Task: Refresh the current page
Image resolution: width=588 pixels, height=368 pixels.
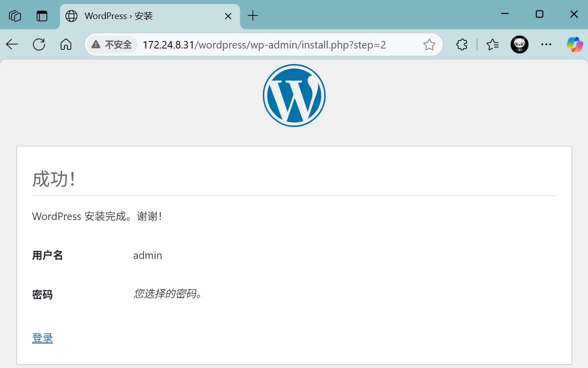Action: [x=39, y=44]
